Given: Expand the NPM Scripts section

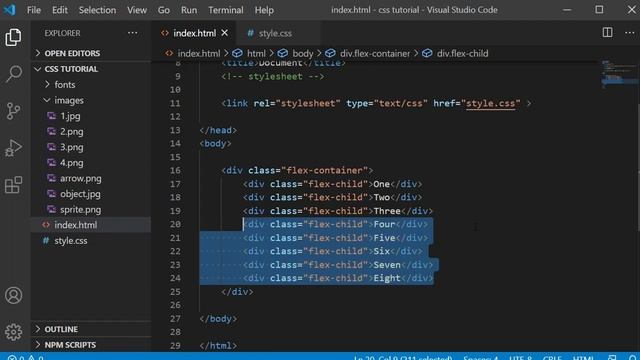Looking at the screenshot, I should pyautogui.click(x=70, y=344).
